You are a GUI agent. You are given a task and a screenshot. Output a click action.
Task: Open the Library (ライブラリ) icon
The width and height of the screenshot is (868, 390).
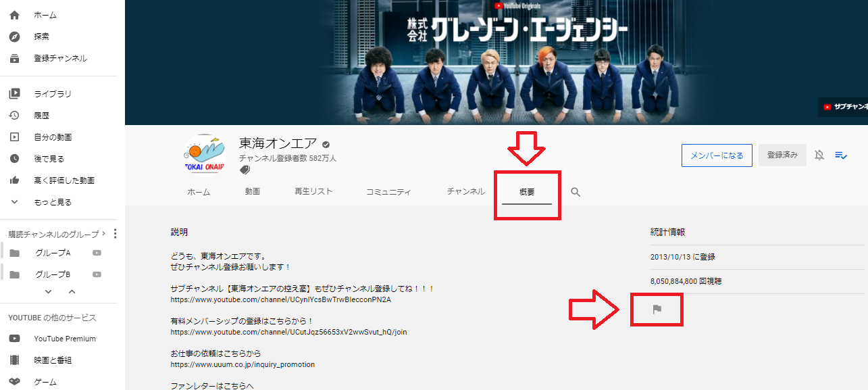click(x=15, y=94)
